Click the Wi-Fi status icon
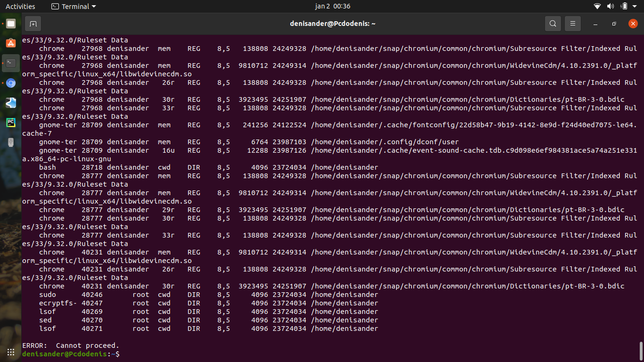 tap(597, 7)
